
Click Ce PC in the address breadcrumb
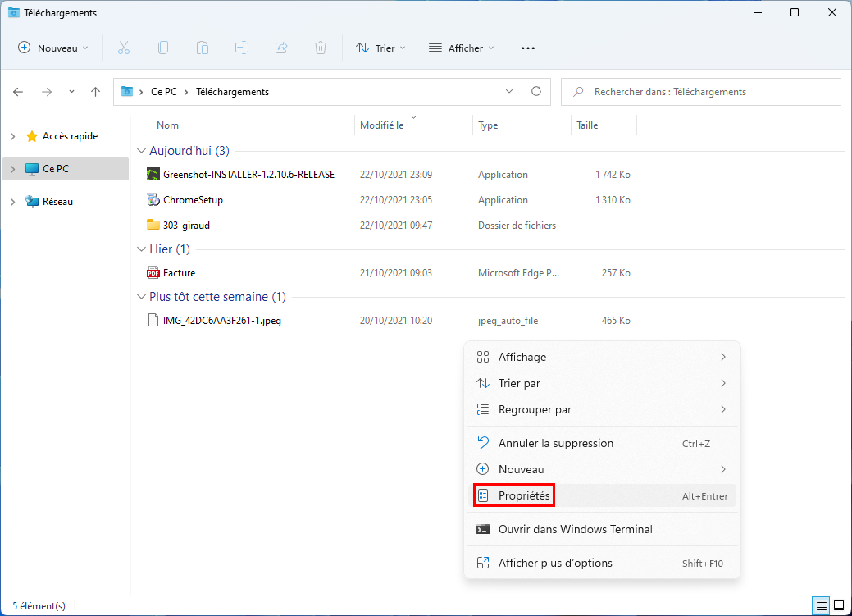[x=163, y=91]
